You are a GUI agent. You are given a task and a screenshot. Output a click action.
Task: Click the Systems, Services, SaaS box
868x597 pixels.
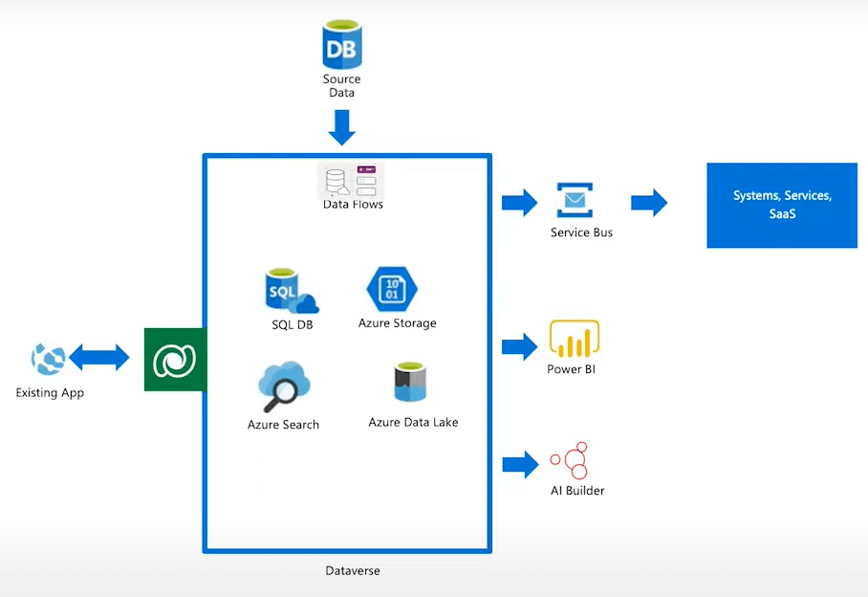(782, 205)
